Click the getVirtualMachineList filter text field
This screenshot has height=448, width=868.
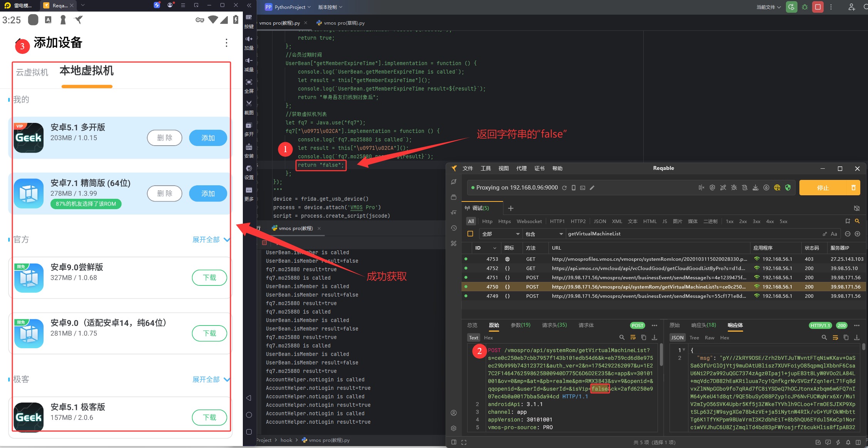[x=693, y=234]
